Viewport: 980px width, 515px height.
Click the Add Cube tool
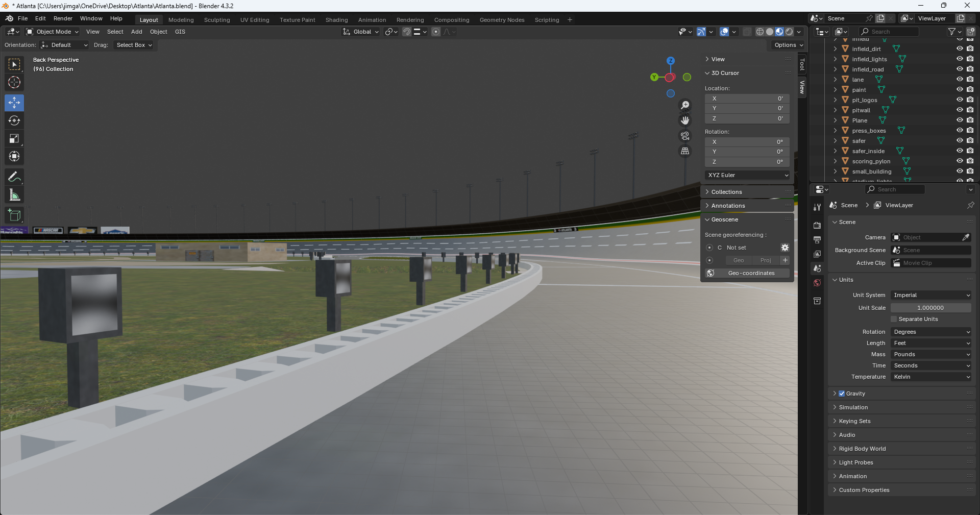point(14,215)
